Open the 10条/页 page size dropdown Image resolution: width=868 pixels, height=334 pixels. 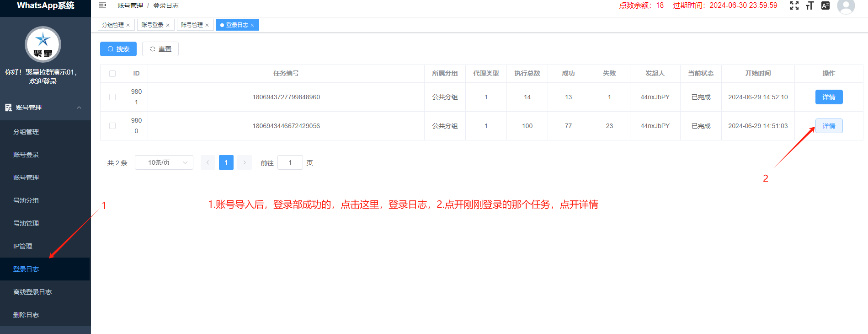click(164, 162)
